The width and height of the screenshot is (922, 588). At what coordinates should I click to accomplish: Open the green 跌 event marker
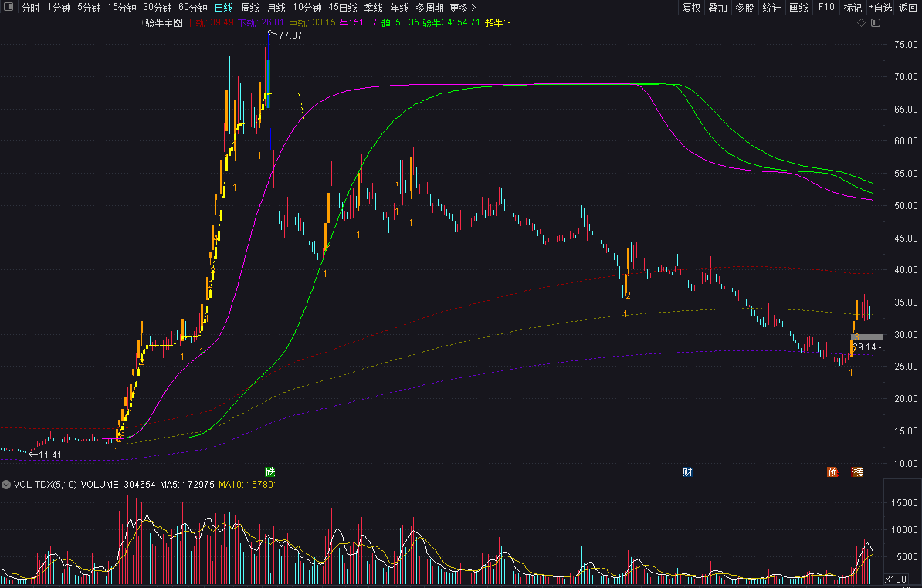click(x=270, y=471)
